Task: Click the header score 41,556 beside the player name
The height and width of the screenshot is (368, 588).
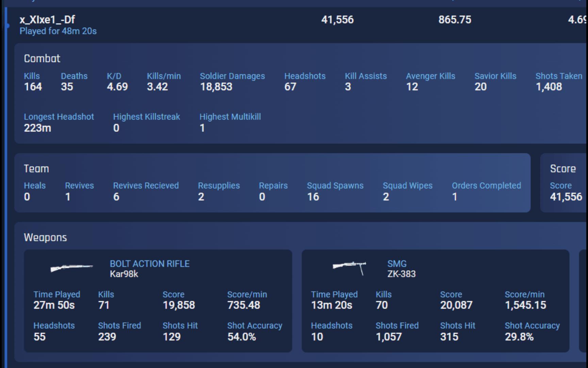Action: (x=337, y=19)
